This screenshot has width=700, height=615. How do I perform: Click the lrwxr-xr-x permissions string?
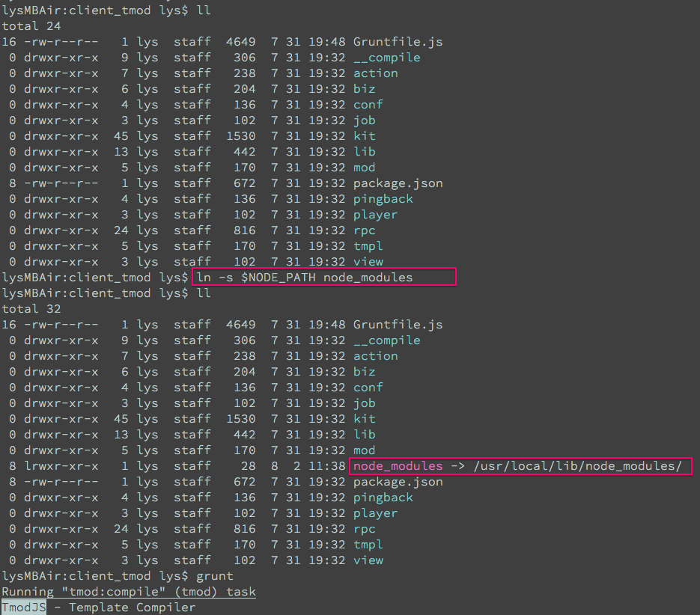61,466
